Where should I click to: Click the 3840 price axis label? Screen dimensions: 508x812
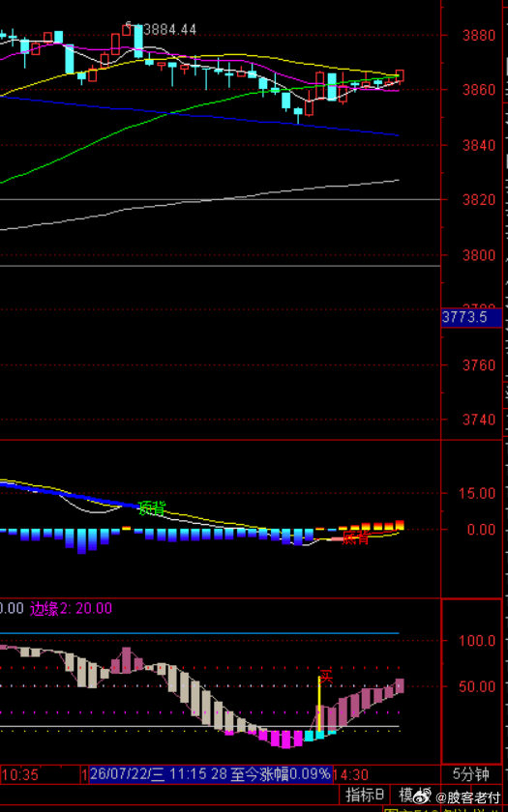point(480,145)
